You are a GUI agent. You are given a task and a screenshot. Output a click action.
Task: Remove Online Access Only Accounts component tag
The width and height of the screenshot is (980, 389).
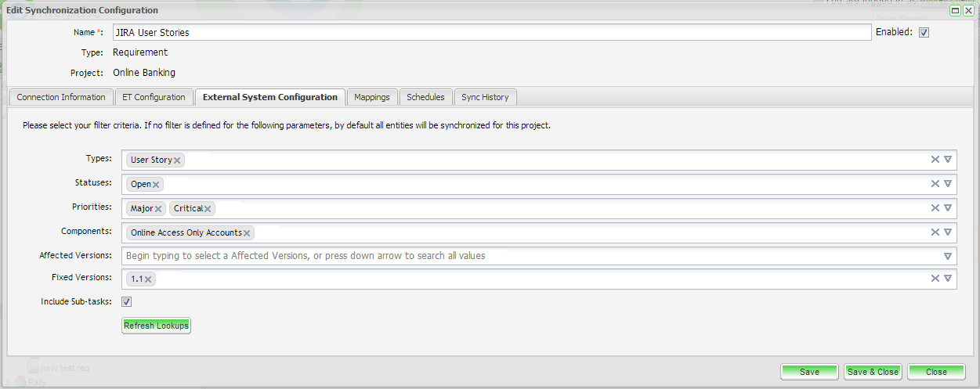coord(247,233)
